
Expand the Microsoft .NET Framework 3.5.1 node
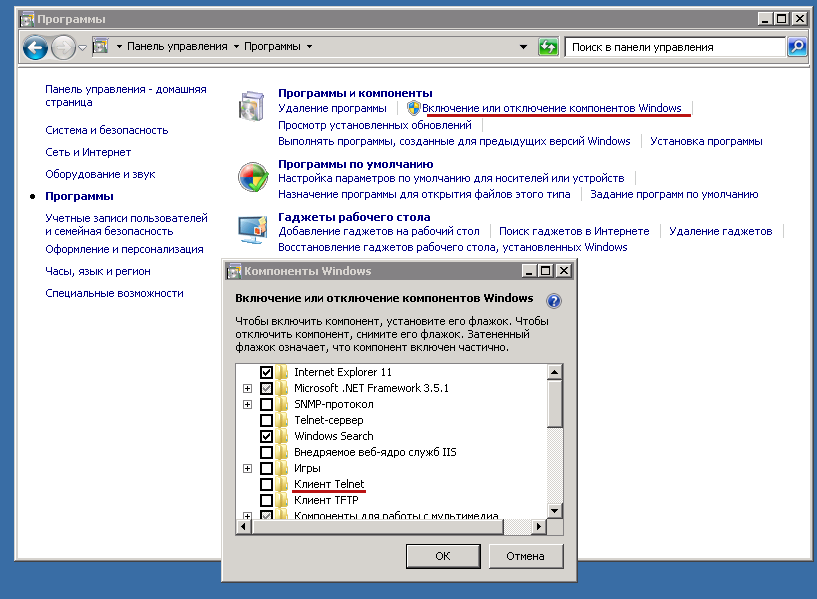click(247, 389)
